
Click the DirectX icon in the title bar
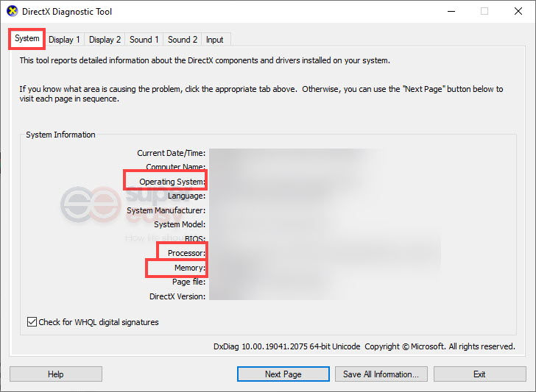13,12
